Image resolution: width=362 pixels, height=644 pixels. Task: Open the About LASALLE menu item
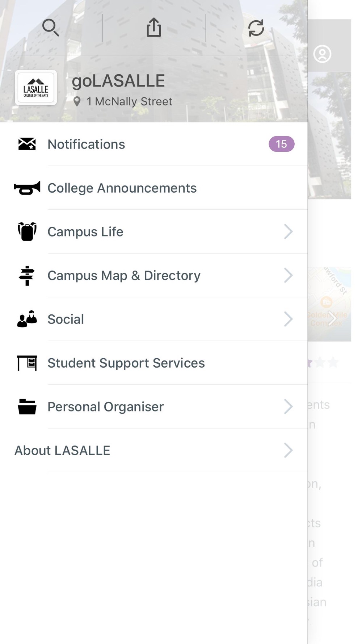[62, 451]
